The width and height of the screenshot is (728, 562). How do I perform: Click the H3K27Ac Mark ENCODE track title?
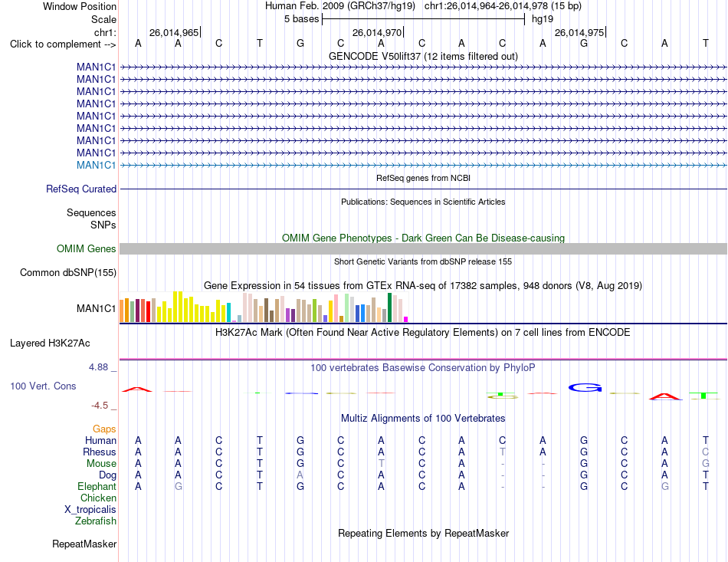(423, 333)
